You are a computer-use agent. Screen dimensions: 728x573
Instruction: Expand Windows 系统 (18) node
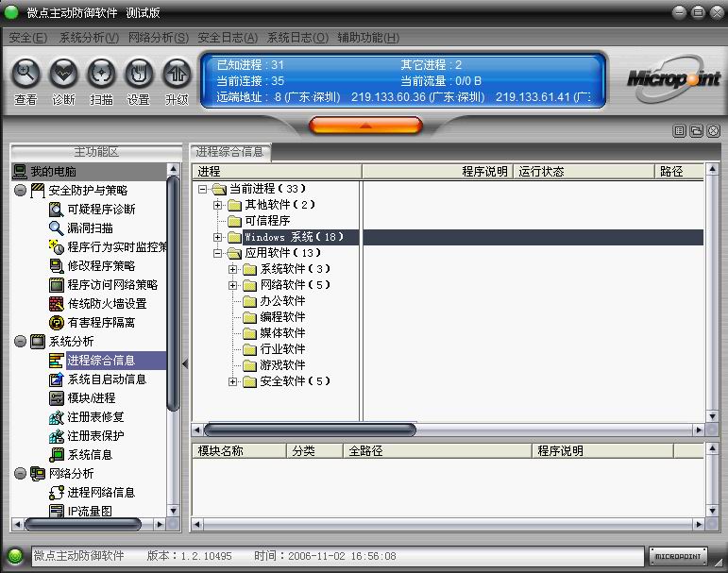[x=217, y=237]
